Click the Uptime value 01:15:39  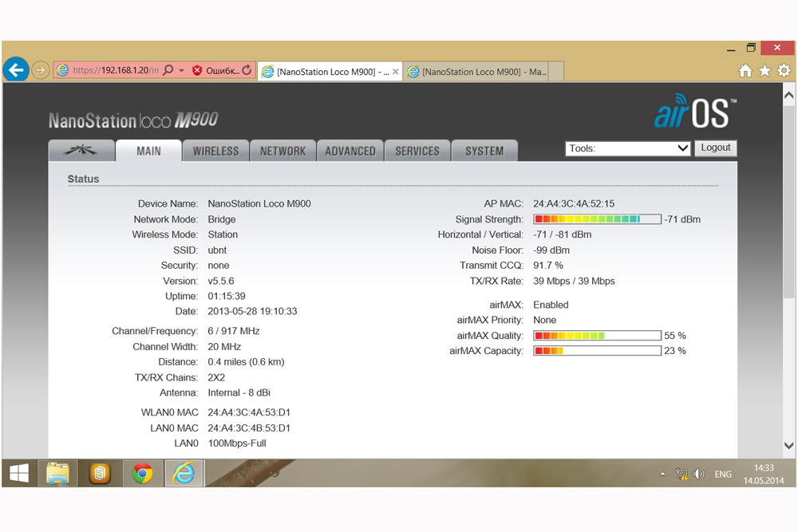pyautogui.click(x=227, y=296)
